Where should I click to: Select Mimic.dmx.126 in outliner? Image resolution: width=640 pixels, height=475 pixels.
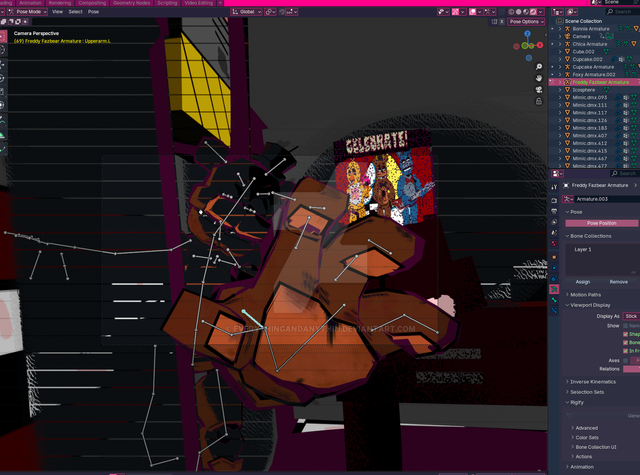[589, 120]
